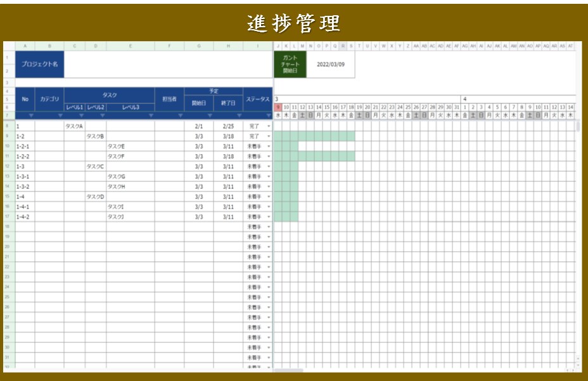Select the タスクA cell
Image resolution: width=588 pixels, height=381 pixels.
[x=74, y=127]
